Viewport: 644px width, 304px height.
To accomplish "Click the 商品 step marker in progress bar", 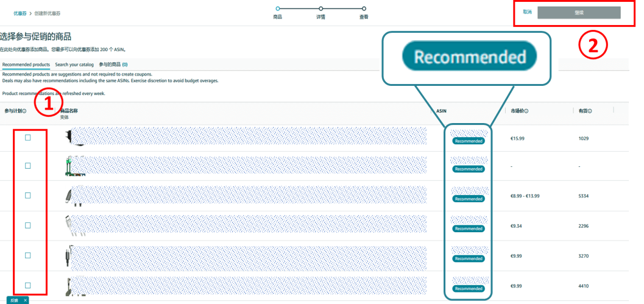I will [x=278, y=9].
